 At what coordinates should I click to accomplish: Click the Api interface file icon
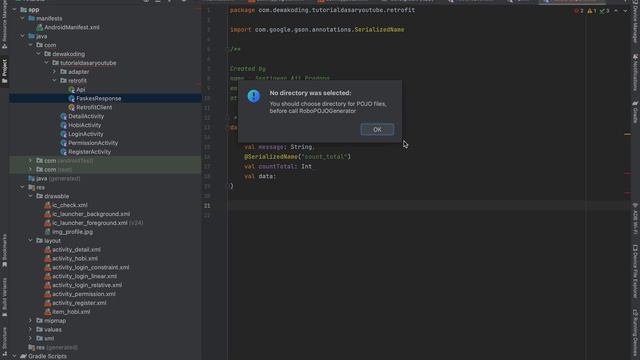71,89
